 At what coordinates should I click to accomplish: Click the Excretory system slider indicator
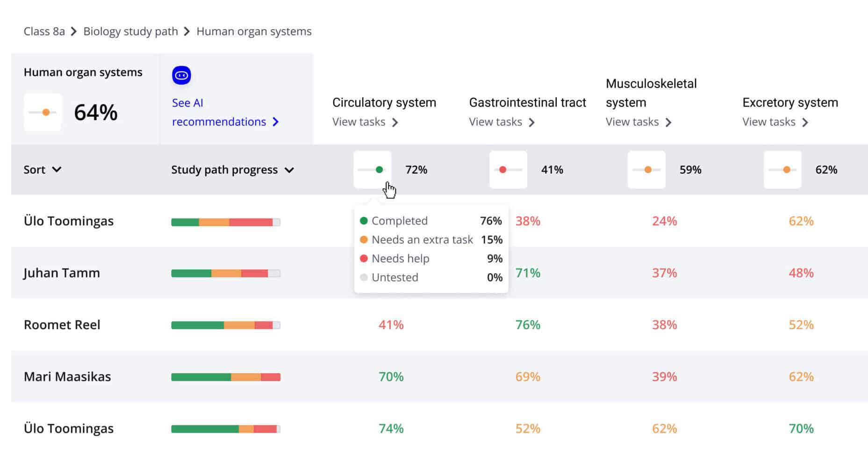782,170
